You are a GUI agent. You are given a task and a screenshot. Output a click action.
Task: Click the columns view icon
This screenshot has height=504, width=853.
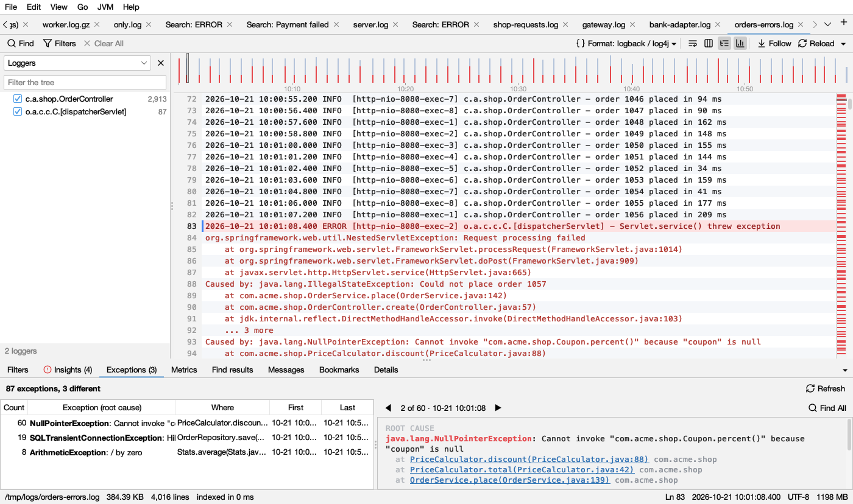coord(709,43)
